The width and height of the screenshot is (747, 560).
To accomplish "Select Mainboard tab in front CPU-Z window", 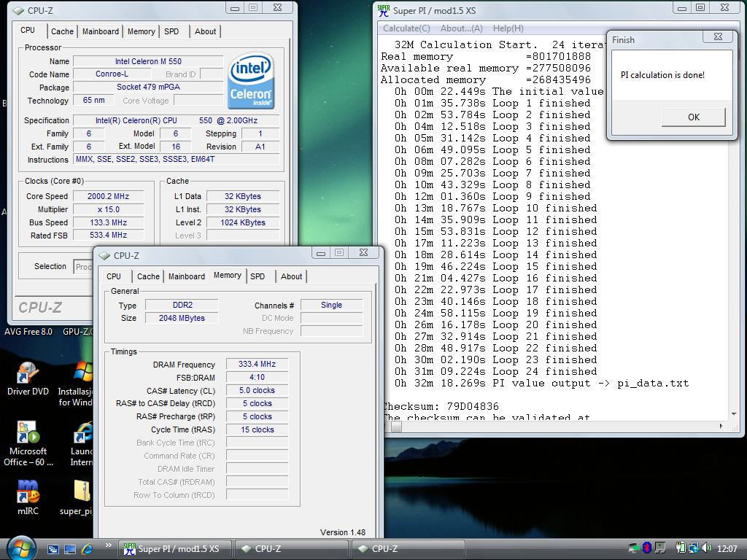I will [186, 276].
